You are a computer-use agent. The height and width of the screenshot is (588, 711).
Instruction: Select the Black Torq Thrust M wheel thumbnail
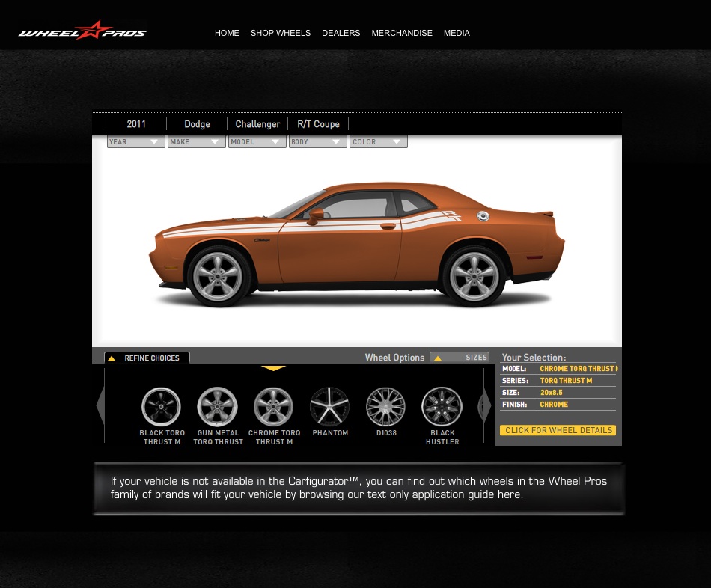pos(161,407)
